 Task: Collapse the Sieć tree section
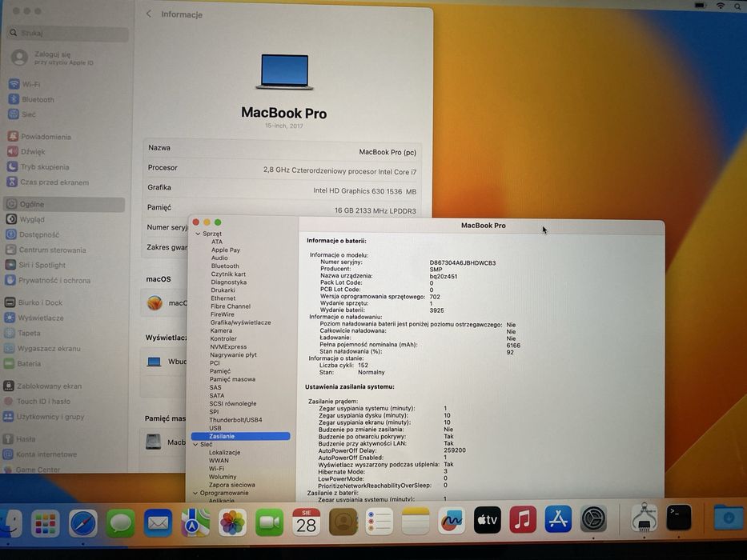coord(196,444)
